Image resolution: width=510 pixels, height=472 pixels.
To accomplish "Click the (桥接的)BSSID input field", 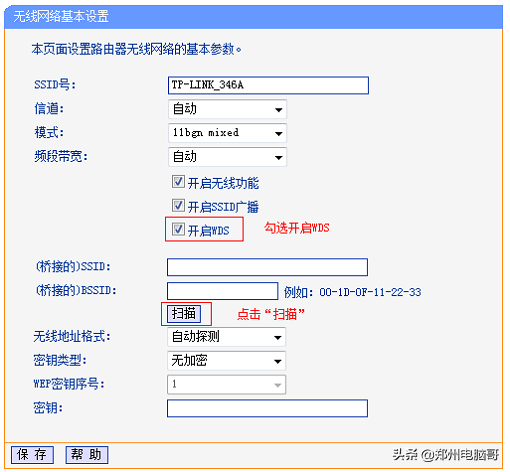I will [x=222, y=291].
